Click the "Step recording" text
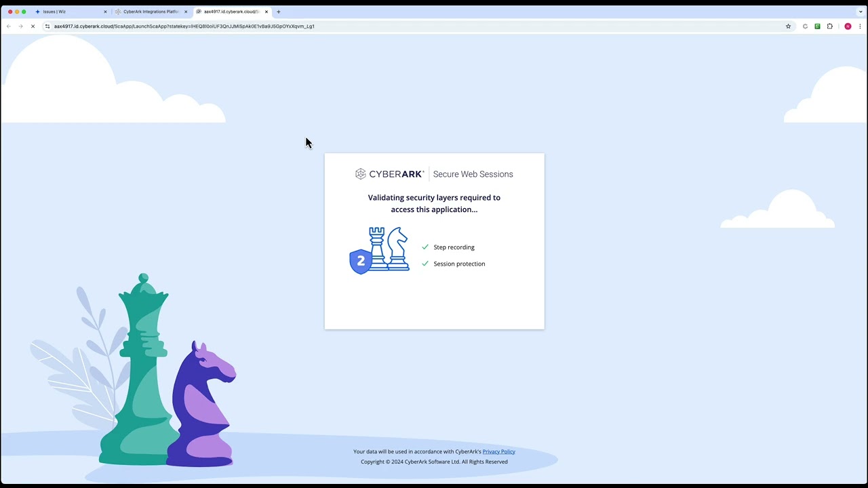868x488 pixels. (x=454, y=247)
